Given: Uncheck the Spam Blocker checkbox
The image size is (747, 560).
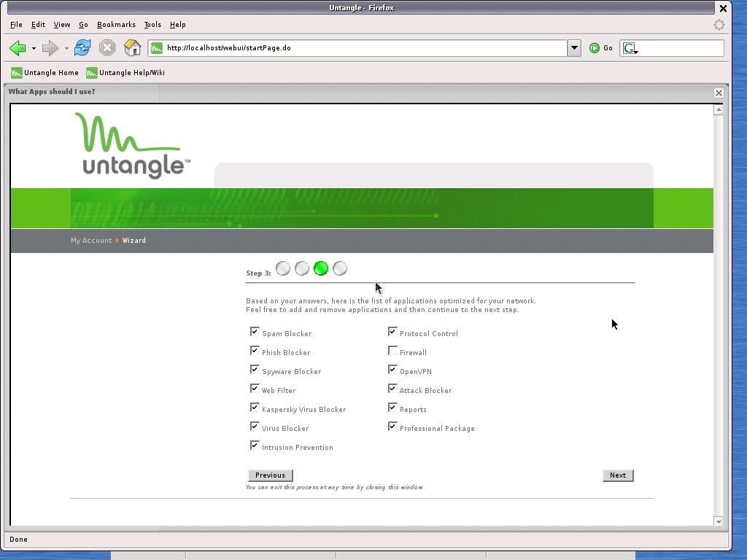Looking at the screenshot, I should point(255,332).
